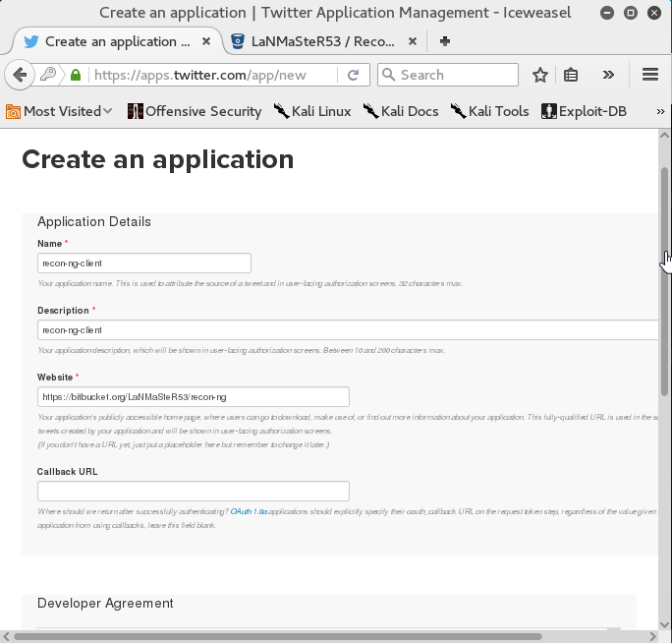Screen dimensions: 672x643
Task: Maximize the Iceweasel window
Action: (631, 13)
